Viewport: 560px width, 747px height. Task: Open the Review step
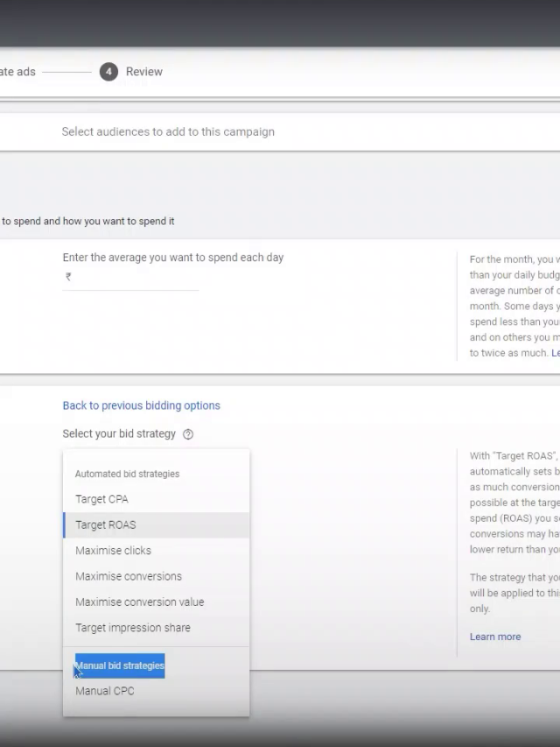[x=143, y=72]
